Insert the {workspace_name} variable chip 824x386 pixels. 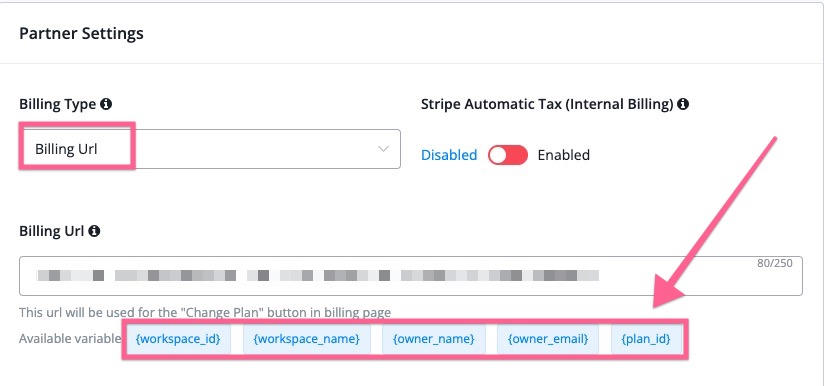pos(306,339)
